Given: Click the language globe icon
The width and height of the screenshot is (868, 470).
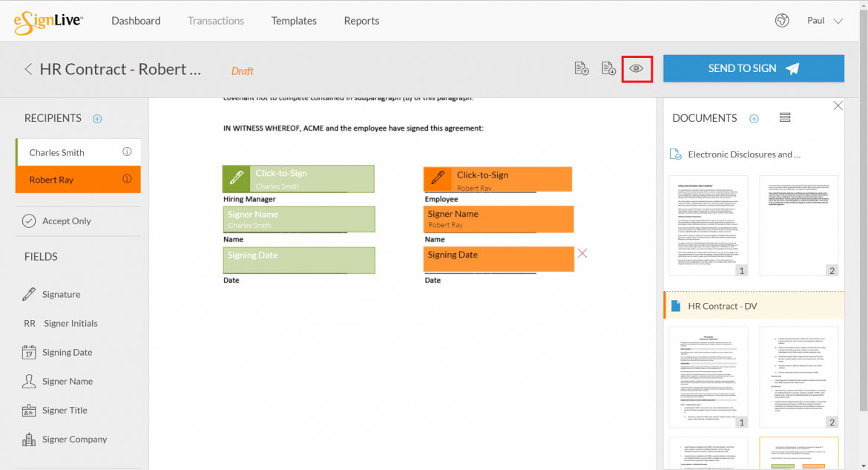Looking at the screenshot, I should tap(782, 20).
